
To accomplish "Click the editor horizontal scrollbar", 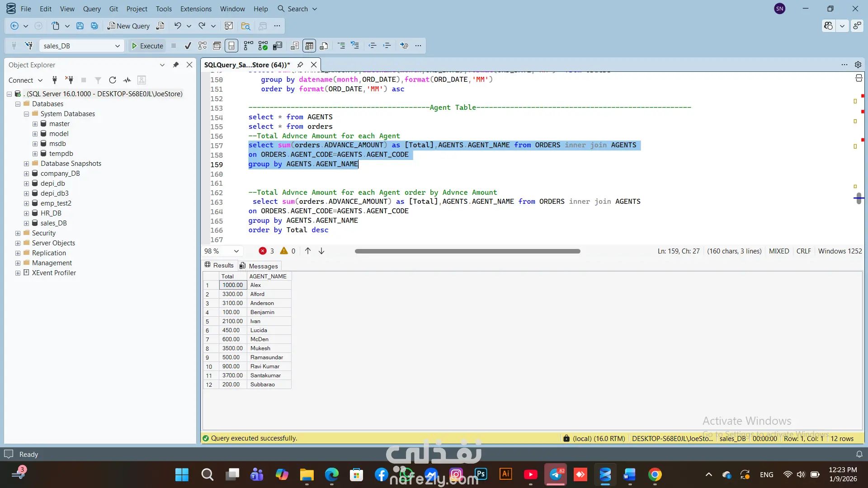I will (467, 251).
